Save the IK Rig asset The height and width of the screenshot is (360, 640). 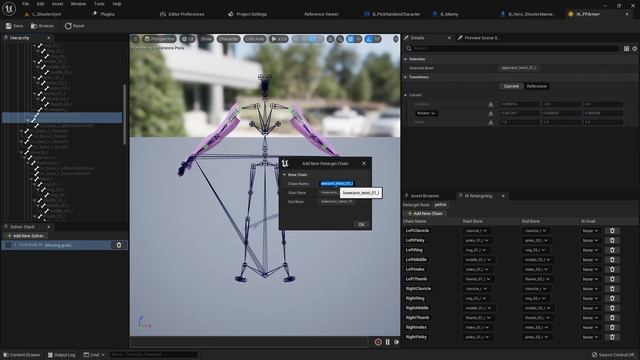14,26
